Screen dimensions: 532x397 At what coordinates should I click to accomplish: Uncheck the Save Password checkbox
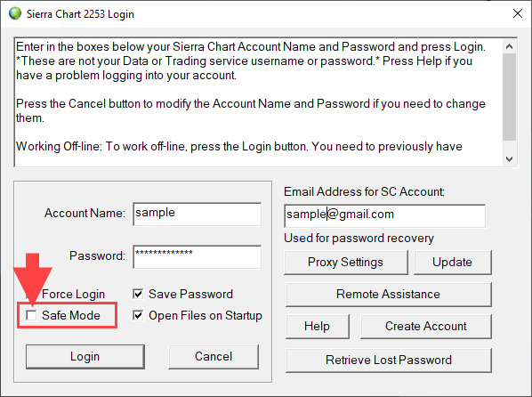(138, 294)
